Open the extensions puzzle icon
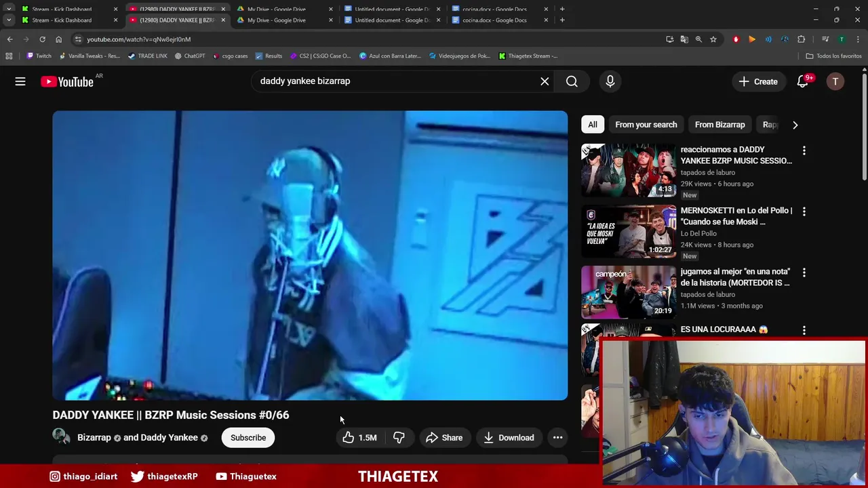 [802, 39]
